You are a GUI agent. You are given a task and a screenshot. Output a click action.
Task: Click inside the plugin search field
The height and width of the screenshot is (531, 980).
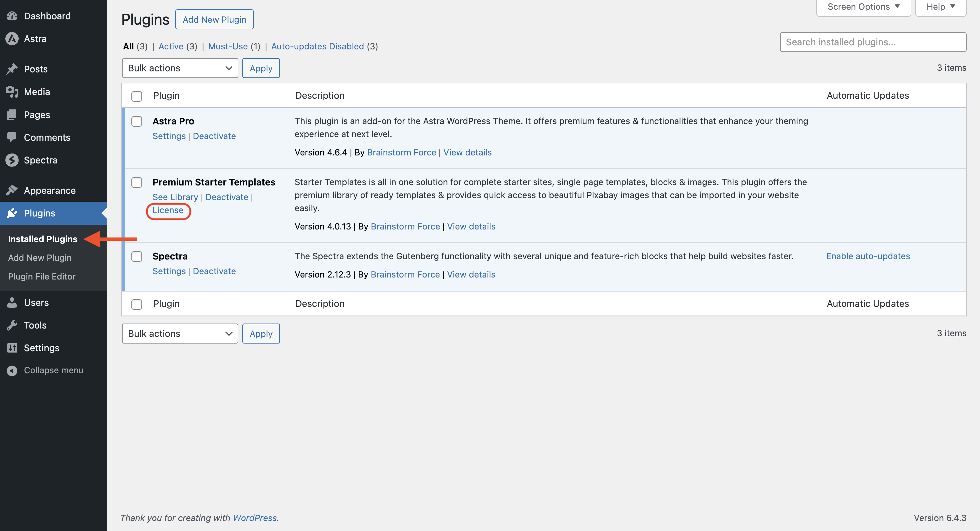tap(873, 42)
